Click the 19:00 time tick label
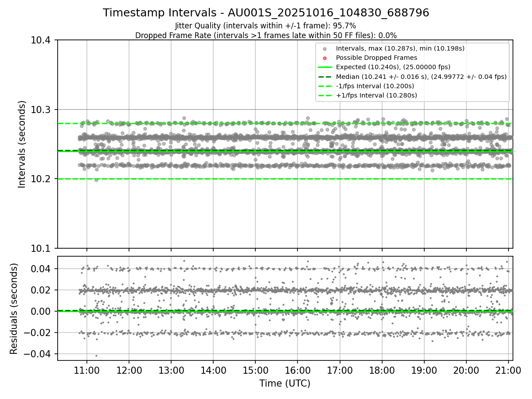This screenshot has width=532, height=399. coord(424,370)
